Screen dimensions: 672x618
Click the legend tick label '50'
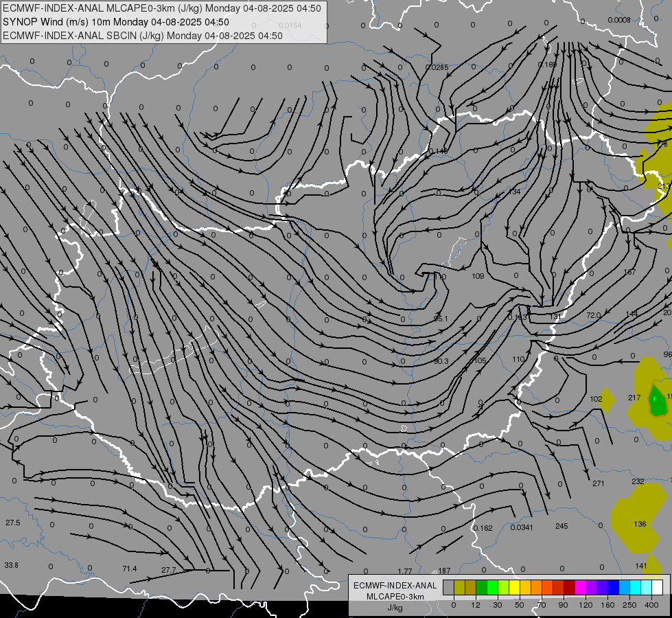(x=520, y=605)
